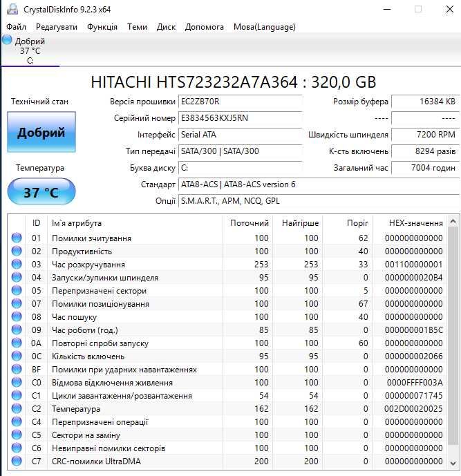This screenshot has width=461, height=476.
Task: Click the attribute list vertical scrollbar thumb
Action: point(453,336)
